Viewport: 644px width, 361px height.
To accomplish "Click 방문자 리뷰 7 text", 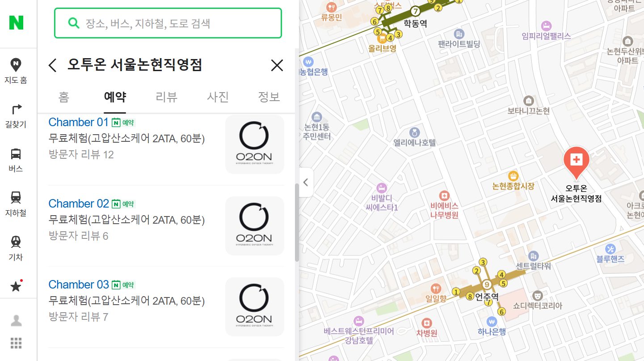I will 78,317.
